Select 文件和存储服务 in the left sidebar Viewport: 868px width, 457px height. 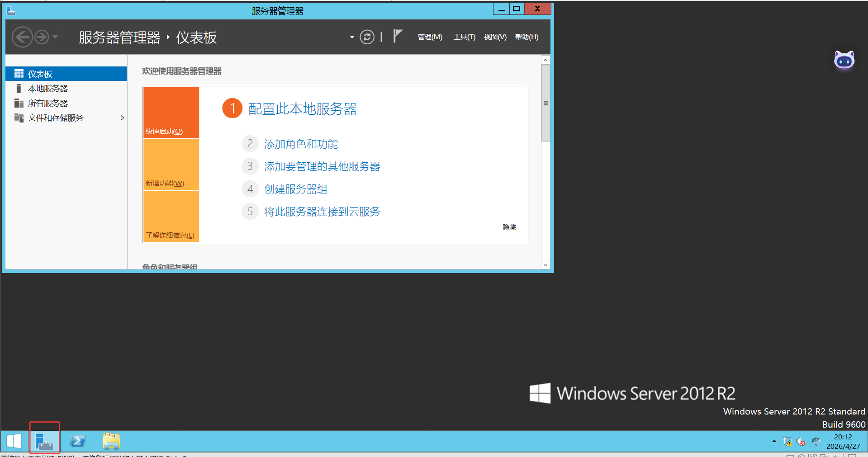coord(66,118)
